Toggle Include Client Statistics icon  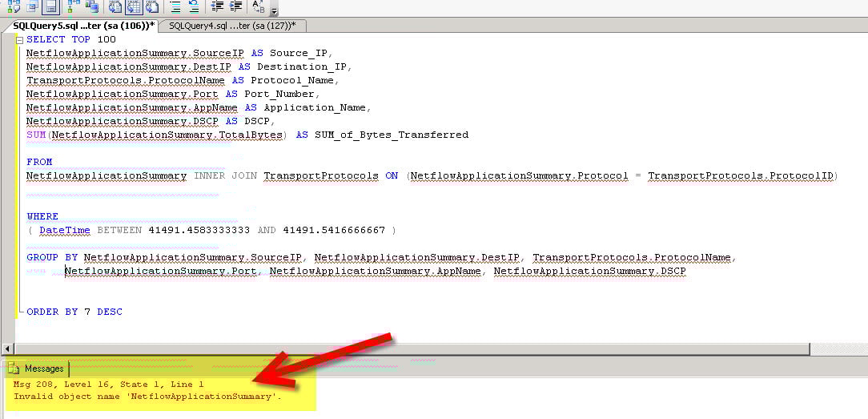(92, 6)
